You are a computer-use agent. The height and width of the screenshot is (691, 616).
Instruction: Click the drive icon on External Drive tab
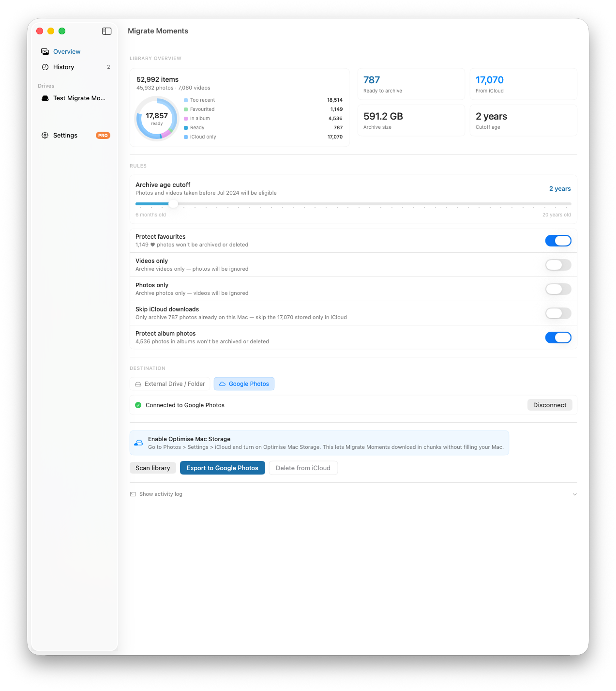pos(138,384)
